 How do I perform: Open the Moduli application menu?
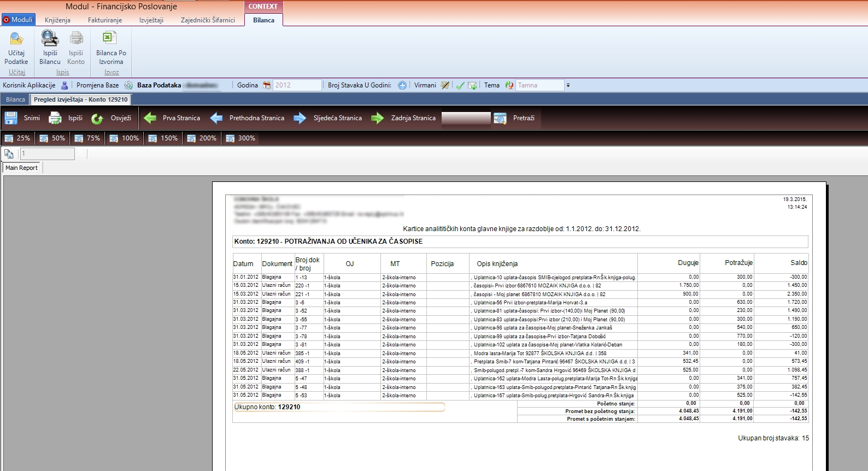click(18, 20)
